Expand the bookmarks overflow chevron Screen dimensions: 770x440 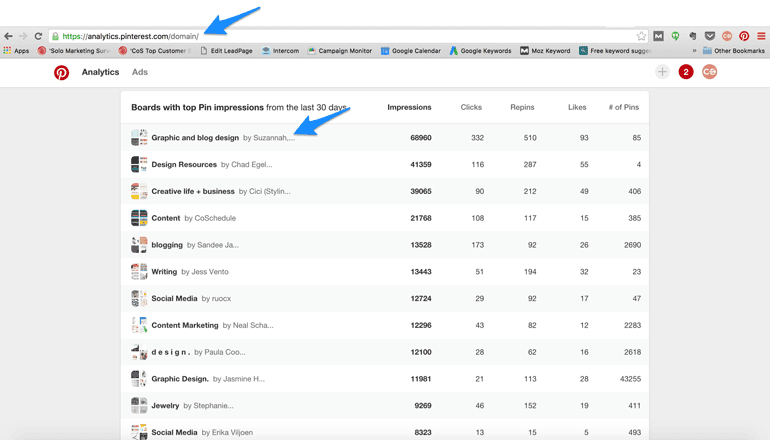click(694, 51)
